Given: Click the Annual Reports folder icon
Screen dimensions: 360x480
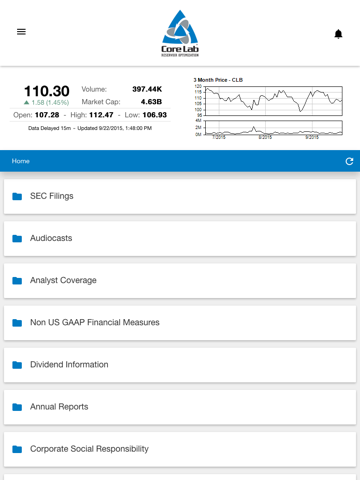Looking at the screenshot, I should click(17, 407).
